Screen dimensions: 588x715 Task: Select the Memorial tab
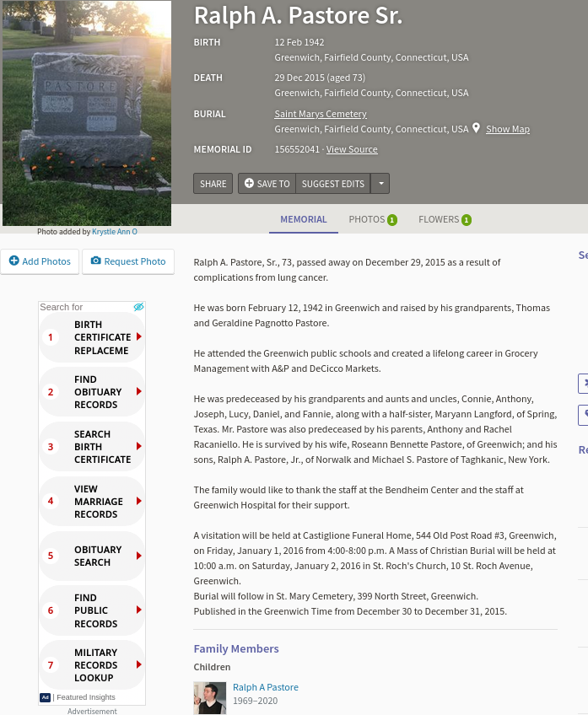pos(303,219)
